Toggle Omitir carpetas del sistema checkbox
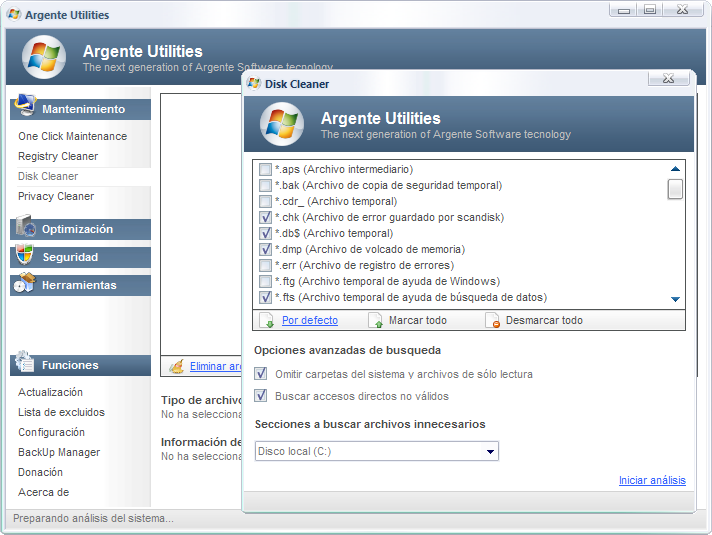712x535 pixels. click(262, 374)
